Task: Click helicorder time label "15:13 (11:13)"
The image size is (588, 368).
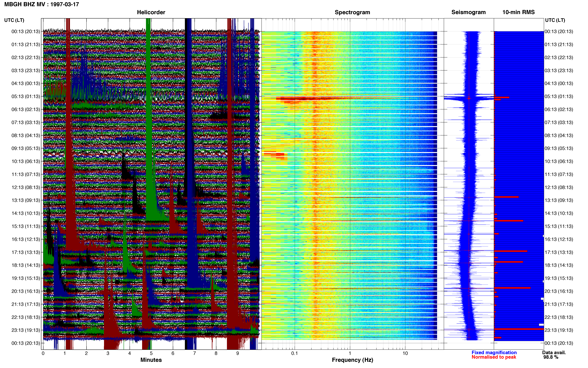Action: click(26, 226)
